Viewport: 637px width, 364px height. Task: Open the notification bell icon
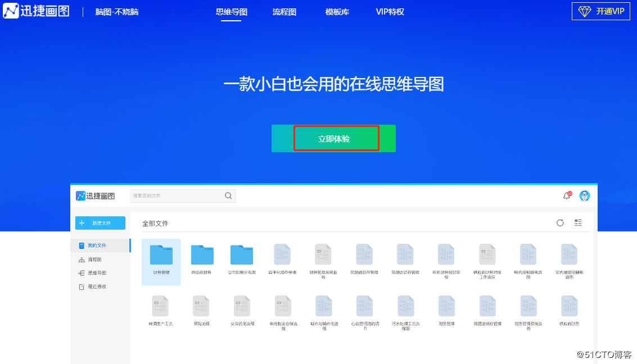[567, 195]
